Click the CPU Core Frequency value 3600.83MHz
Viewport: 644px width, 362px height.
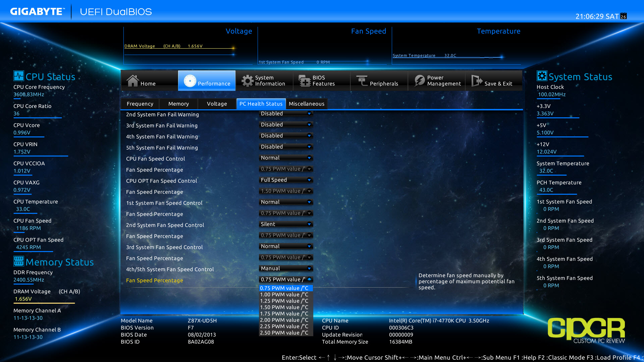pyautogui.click(x=29, y=95)
